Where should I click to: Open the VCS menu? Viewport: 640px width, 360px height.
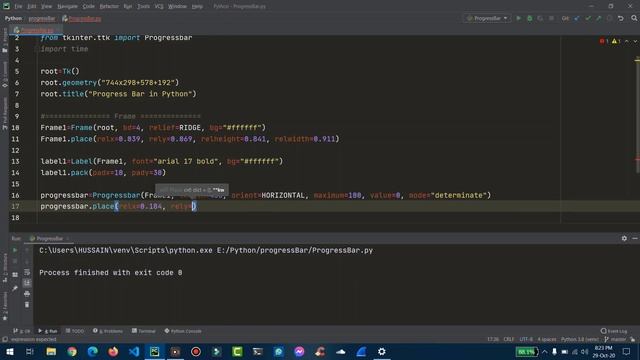click(x=159, y=7)
